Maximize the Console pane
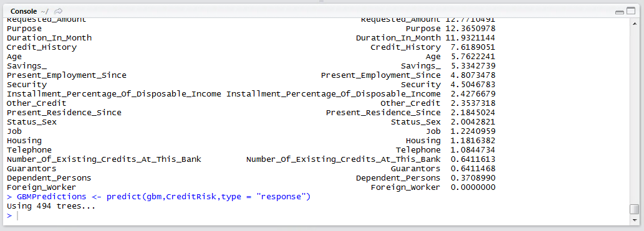Screen dimensions: 644x231 pos(630,11)
